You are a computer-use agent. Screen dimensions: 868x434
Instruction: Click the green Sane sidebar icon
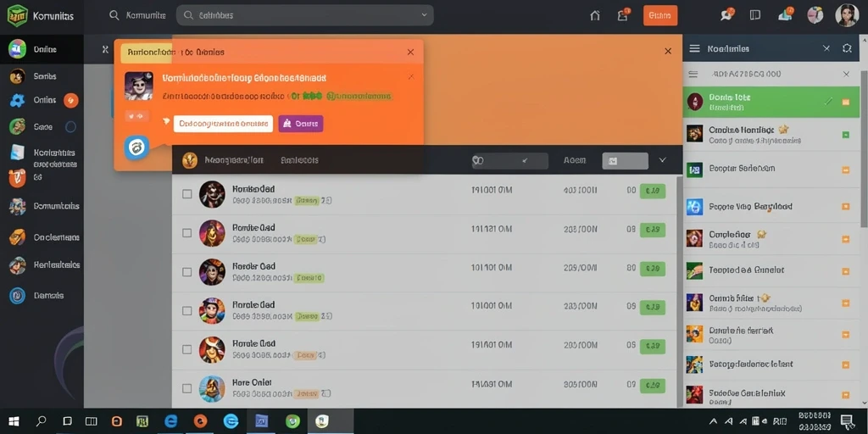[x=17, y=127]
